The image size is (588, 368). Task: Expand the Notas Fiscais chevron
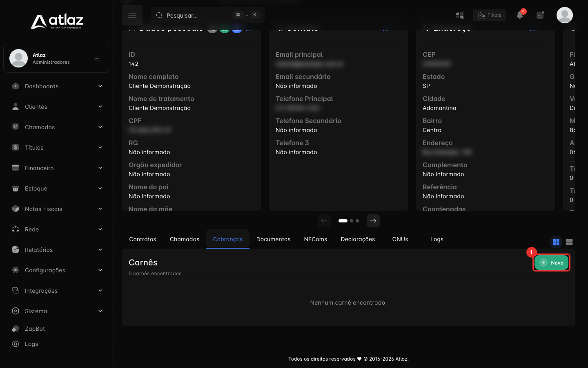[100, 209]
